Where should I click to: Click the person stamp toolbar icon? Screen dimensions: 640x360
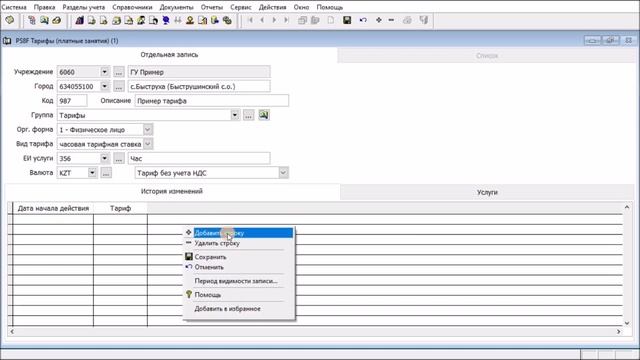190,20
